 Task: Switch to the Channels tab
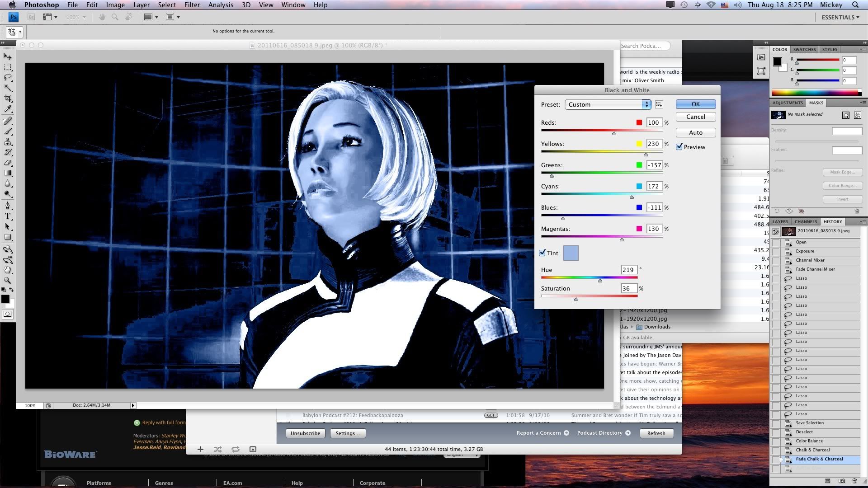(806, 221)
